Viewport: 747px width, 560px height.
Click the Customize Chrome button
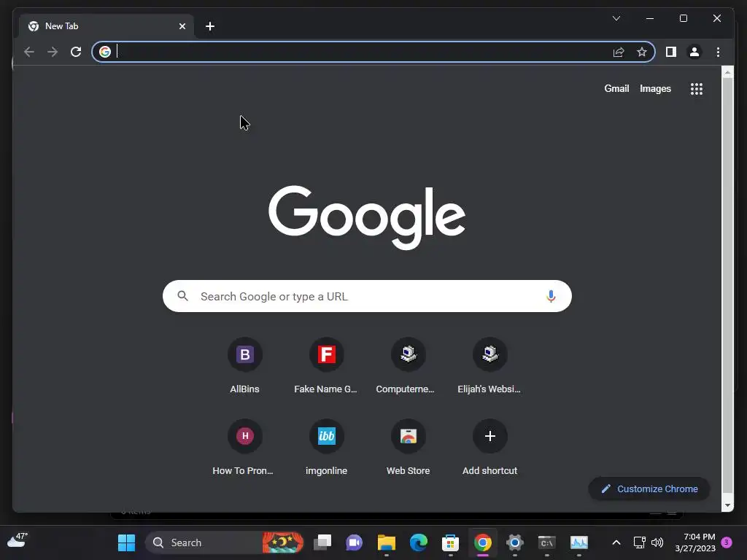pyautogui.click(x=649, y=489)
